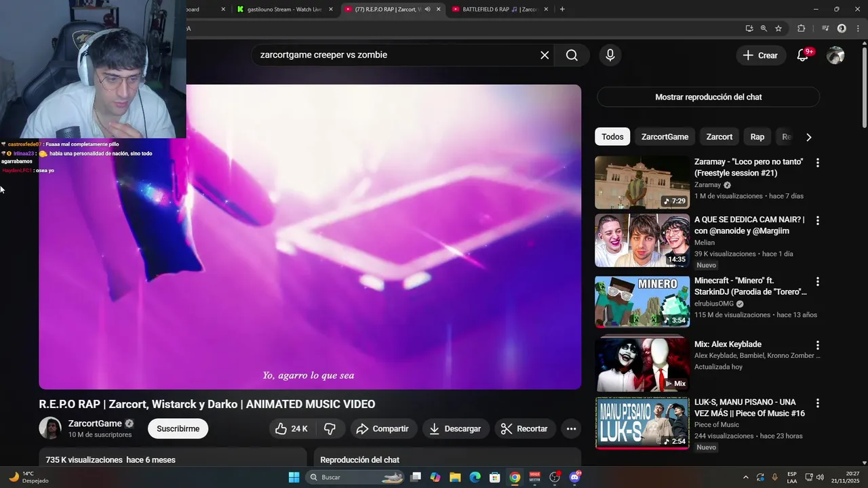Open options menu for Minecraft Minero video

(x=817, y=281)
